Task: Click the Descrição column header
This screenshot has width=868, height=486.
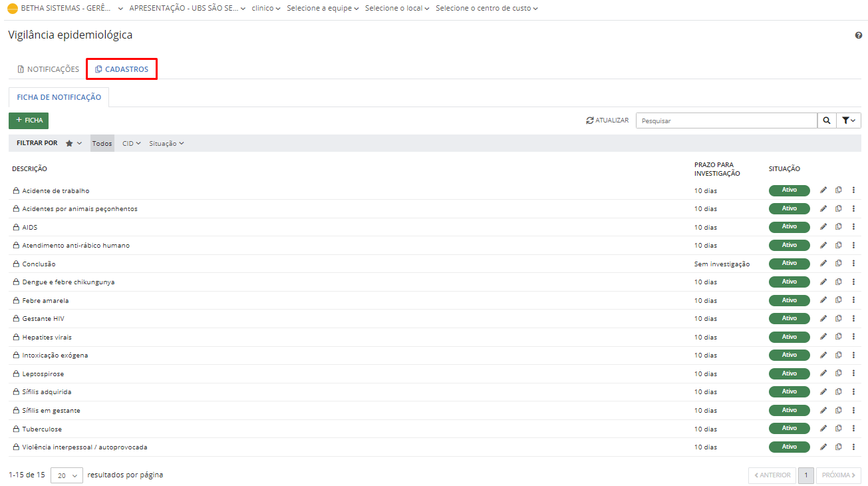Action: pyautogui.click(x=29, y=169)
